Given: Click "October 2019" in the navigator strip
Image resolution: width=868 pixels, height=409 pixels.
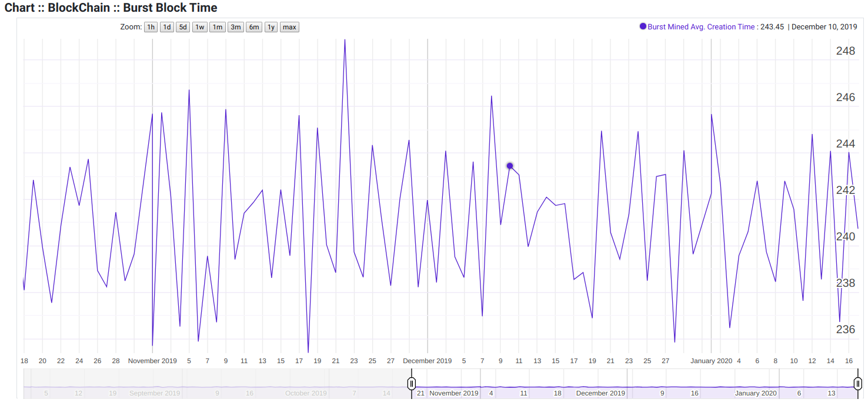Looking at the screenshot, I should point(306,393).
